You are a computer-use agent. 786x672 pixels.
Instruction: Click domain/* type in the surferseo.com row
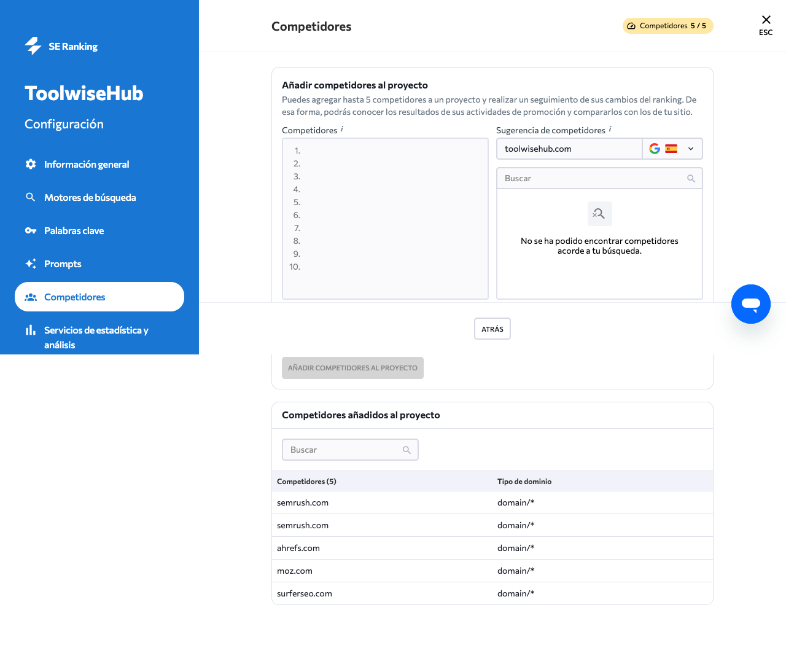[516, 593]
